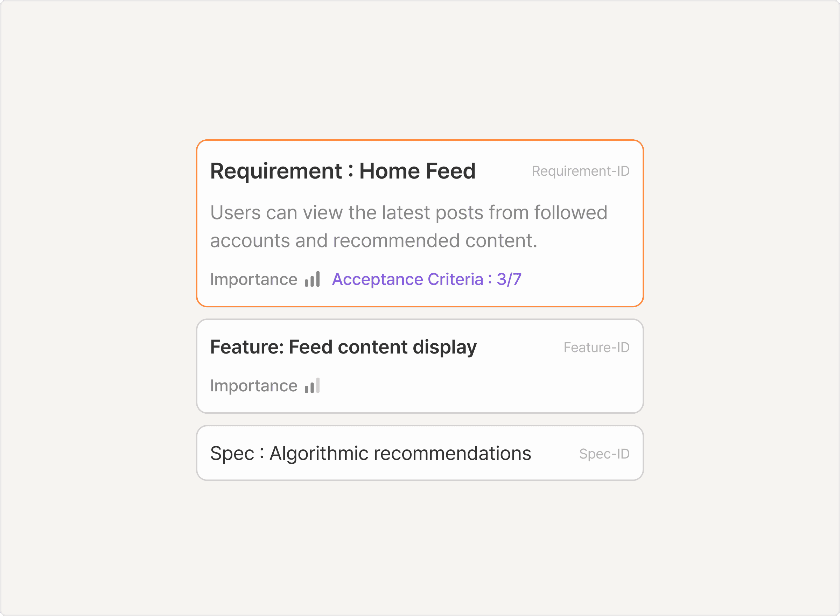Open the "Feature: Feed content display" title
The width and height of the screenshot is (840, 616).
[343, 347]
